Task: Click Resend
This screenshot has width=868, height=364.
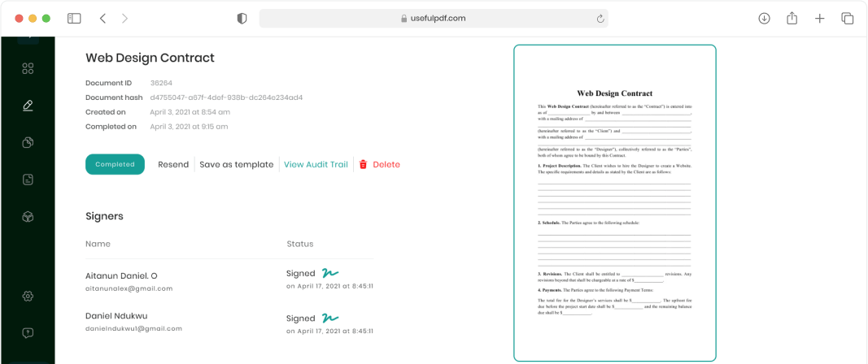Action: [x=173, y=164]
